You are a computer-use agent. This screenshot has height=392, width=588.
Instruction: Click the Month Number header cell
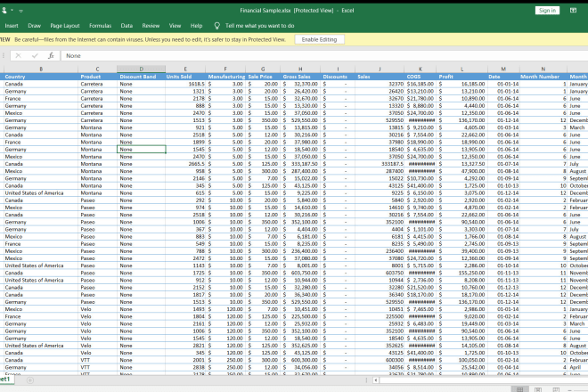543,77
